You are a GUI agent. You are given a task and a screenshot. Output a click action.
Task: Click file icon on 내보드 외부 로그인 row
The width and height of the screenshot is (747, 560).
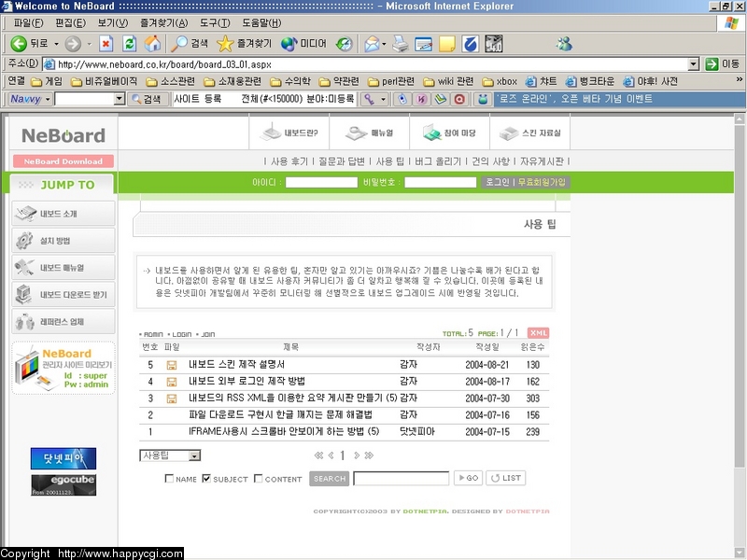tap(172, 382)
